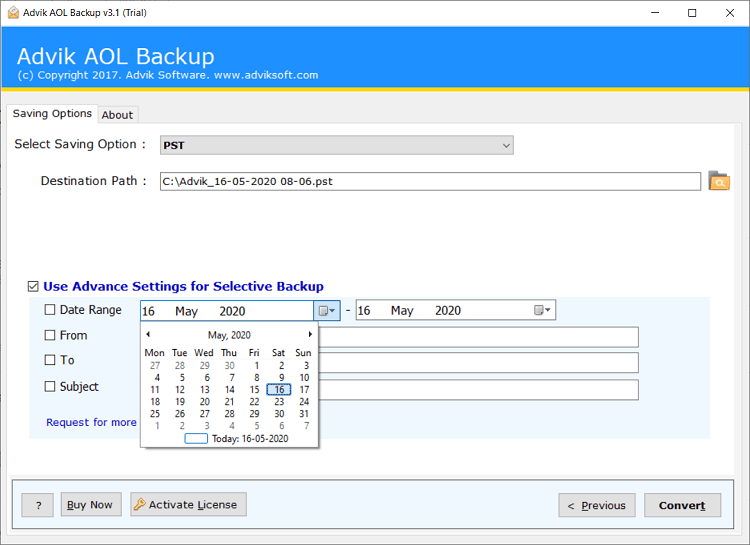Viewport: 750px width, 545px height.
Task: Open help with the ? button
Action: click(x=37, y=505)
